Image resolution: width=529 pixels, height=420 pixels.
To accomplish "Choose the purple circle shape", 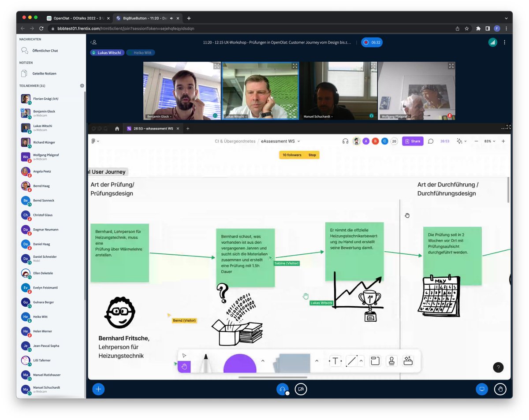I will tap(240, 364).
